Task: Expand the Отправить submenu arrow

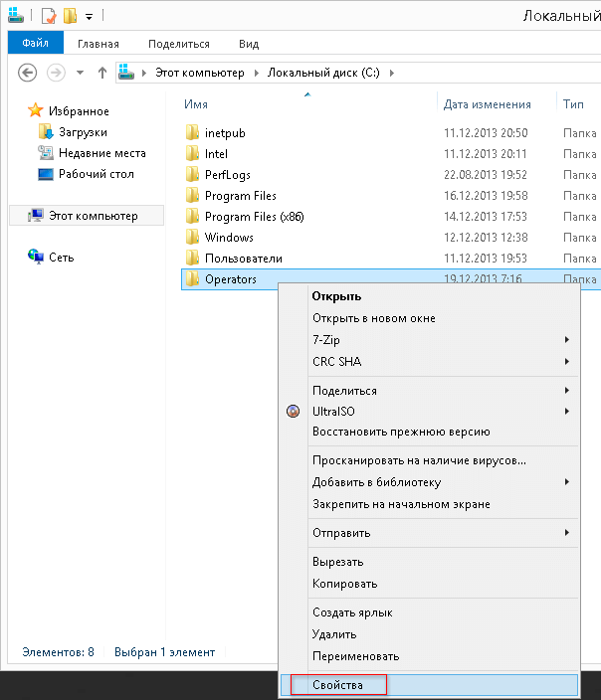Action: click(566, 533)
